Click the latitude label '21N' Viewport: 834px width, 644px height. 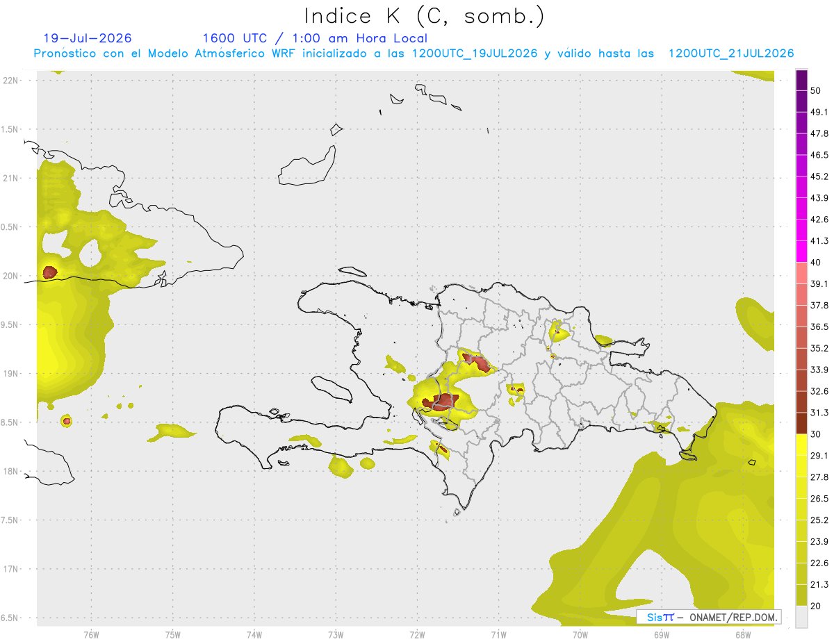coord(11,178)
